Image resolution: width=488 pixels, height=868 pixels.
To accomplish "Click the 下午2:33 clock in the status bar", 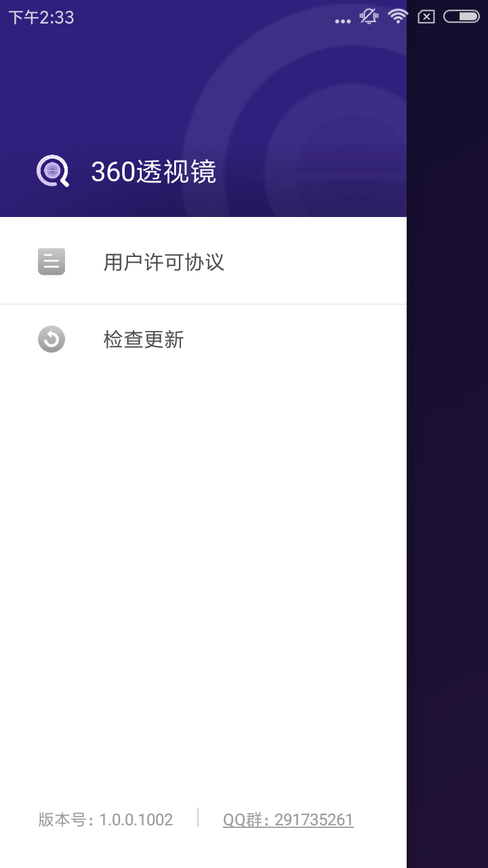I will click(41, 17).
